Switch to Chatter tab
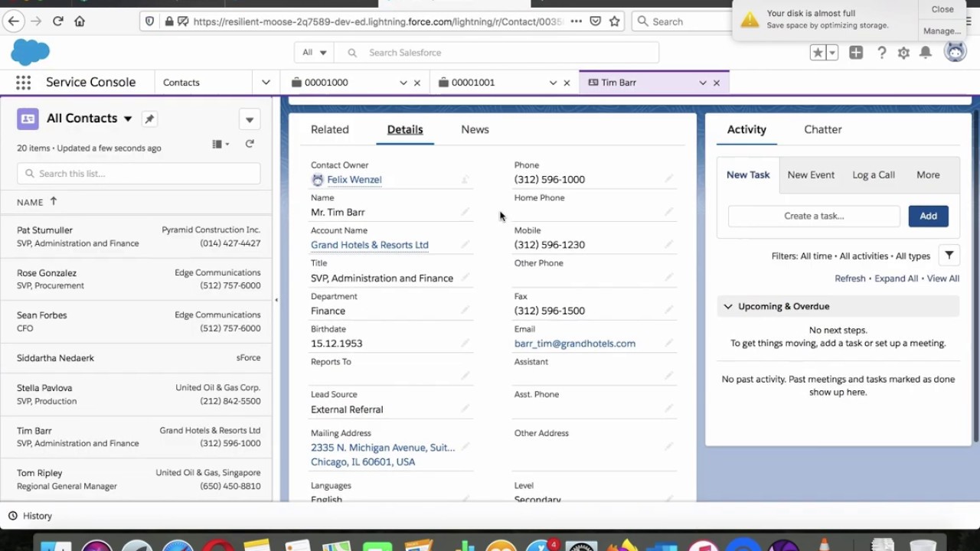Screen dimensions: 980x551 click(x=823, y=129)
